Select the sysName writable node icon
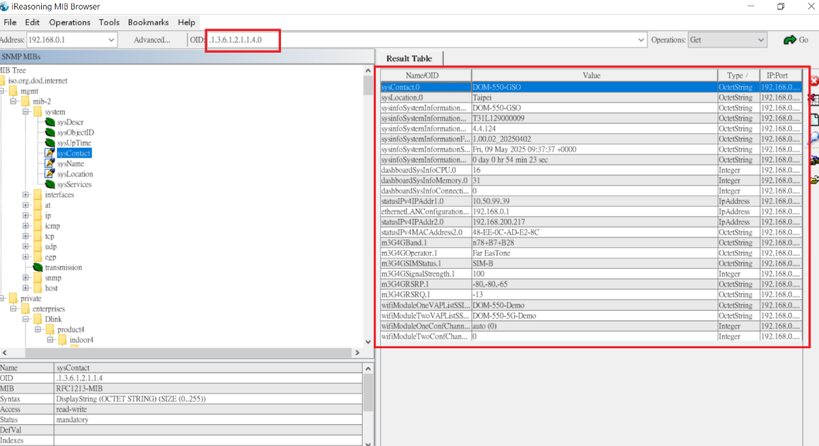 [x=49, y=164]
